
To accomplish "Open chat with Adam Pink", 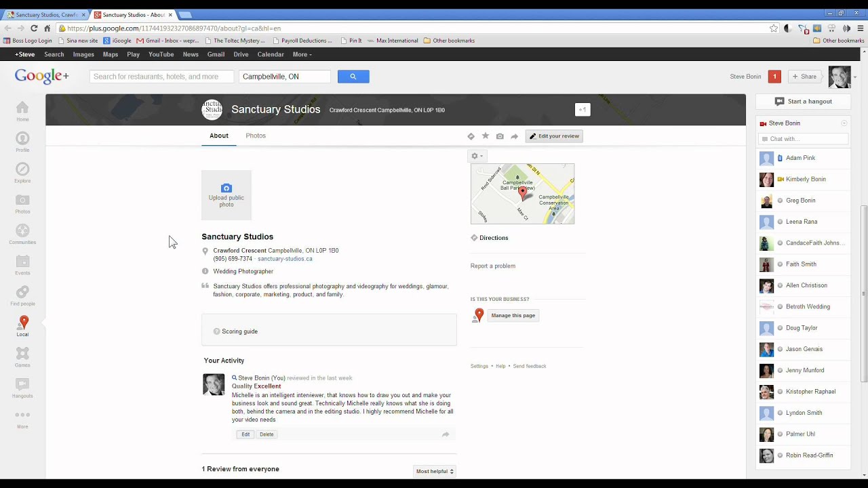I will (x=803, y=158).
